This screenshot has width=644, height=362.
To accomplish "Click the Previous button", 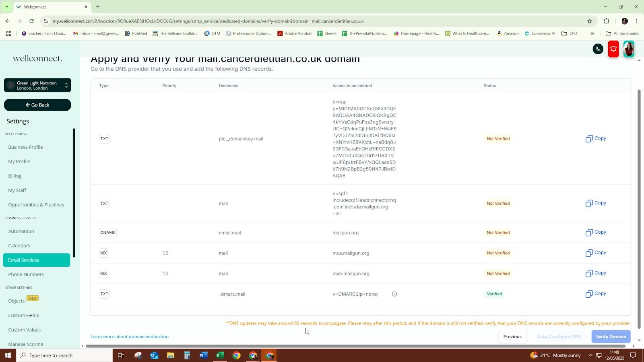I will pos(512,337).
